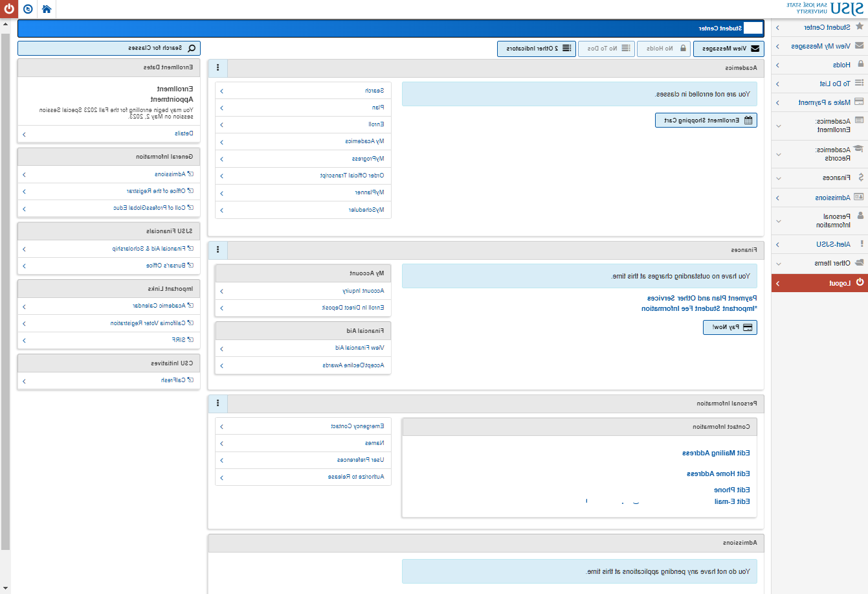Viewport: 868px width, 594px height.
Task: Click Edit Phone link
Action: [x=732, y=490]
